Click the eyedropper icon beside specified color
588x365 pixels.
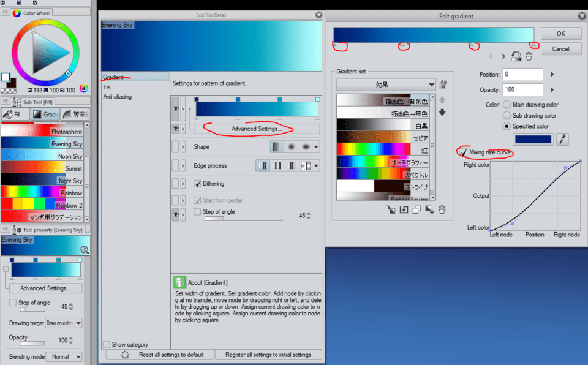[x=562, y=139]
